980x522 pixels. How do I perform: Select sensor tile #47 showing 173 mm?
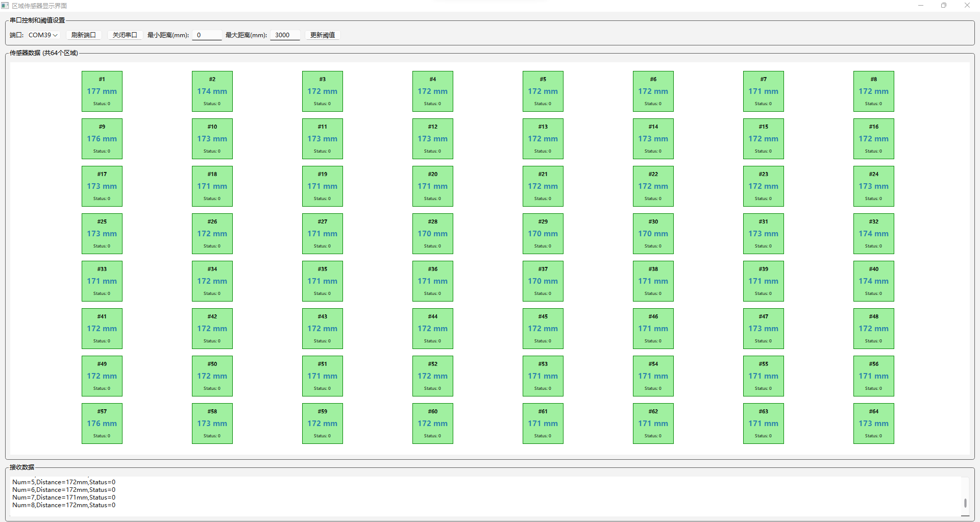(764, 329)
